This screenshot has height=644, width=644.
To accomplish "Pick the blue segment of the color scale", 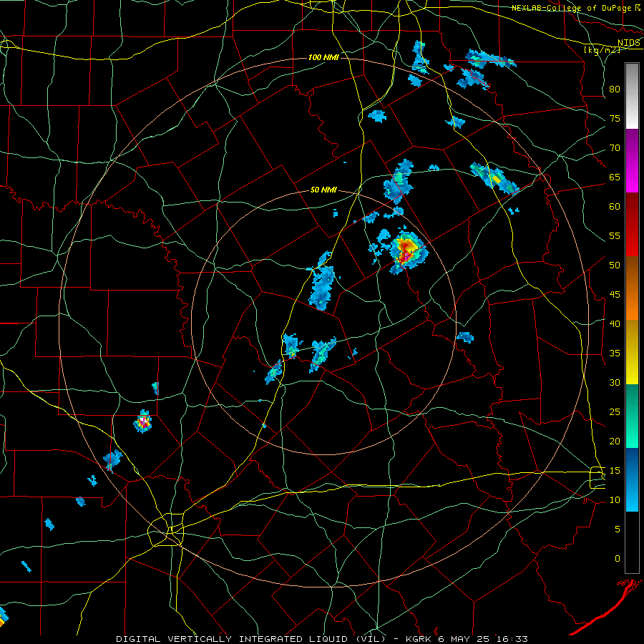I will tap(632, 479).
